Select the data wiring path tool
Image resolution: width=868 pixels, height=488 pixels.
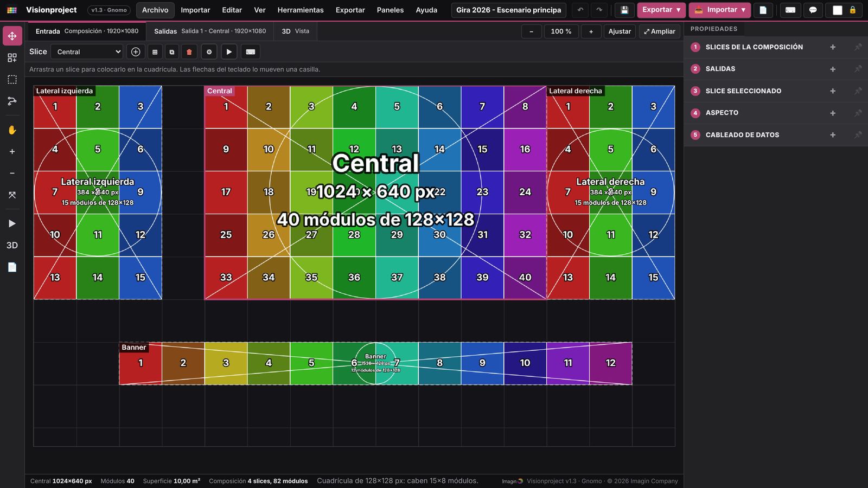(12, 101)
